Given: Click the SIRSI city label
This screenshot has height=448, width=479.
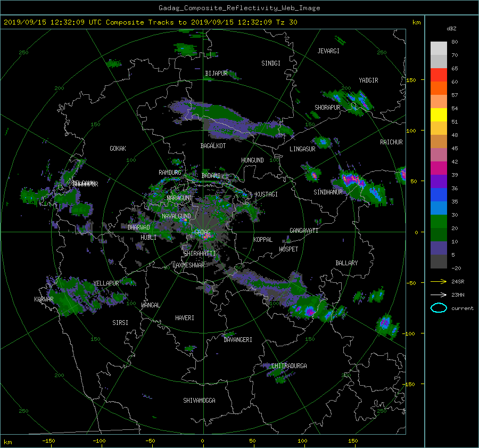Looking at the screenshot, I should pyautogui.click(x=120, y=323).
